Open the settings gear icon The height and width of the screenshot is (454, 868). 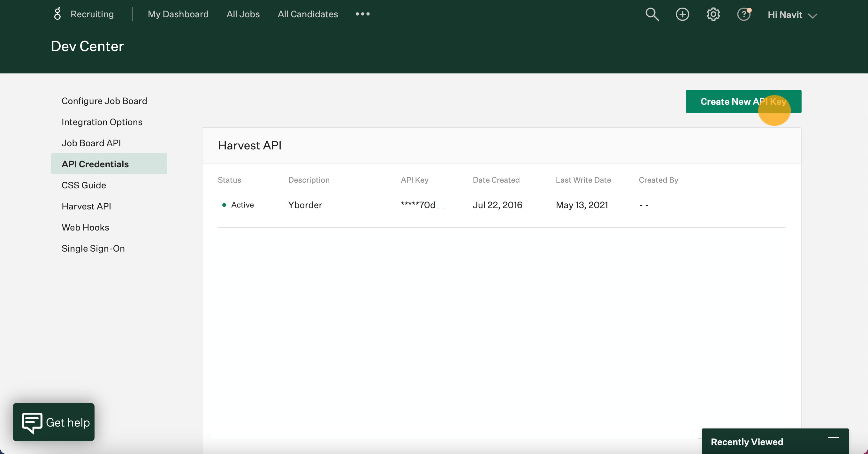713,14
